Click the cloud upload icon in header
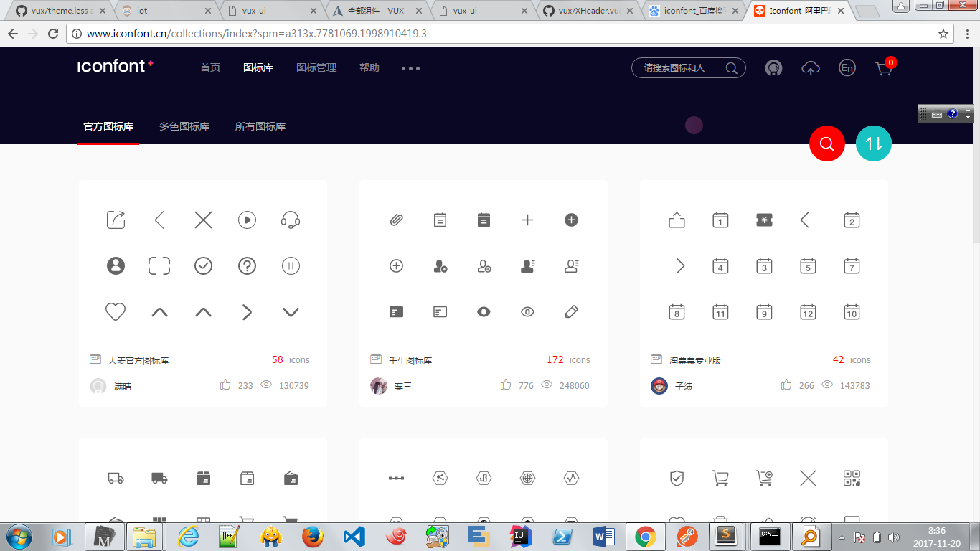Viewport: 980px width, 551px height. point(811,68)
